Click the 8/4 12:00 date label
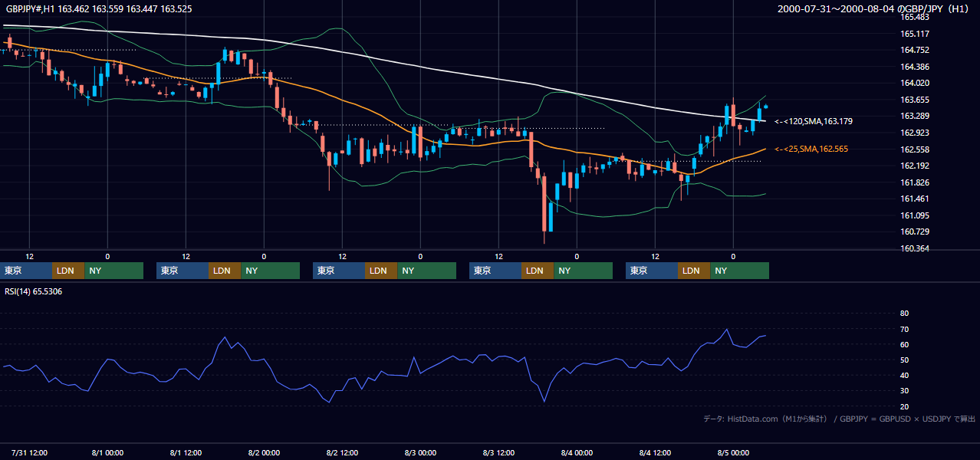This screenshot has height=460, width=980. click(x=656, y=453)
